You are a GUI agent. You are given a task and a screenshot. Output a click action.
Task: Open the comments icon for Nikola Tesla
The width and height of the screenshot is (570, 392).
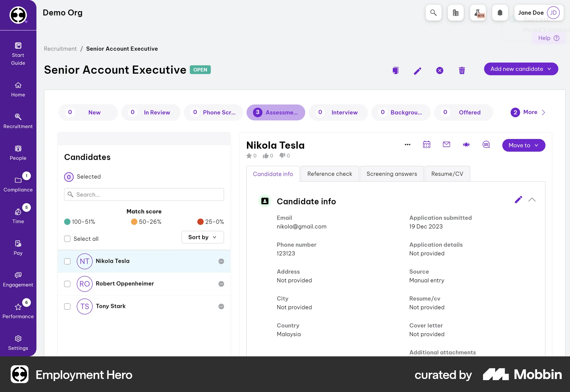[486, 145]
